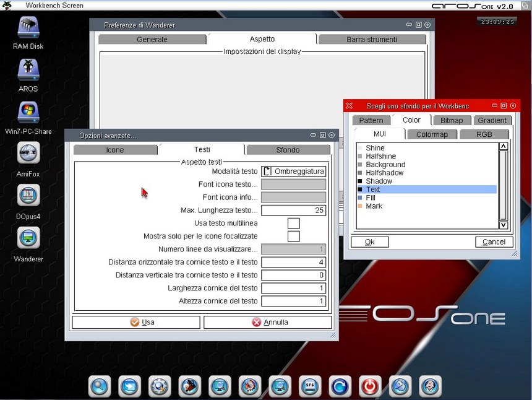Switch to the Sfondo tab
Viewport: 532px width, 400px height.
click(288, 150)
